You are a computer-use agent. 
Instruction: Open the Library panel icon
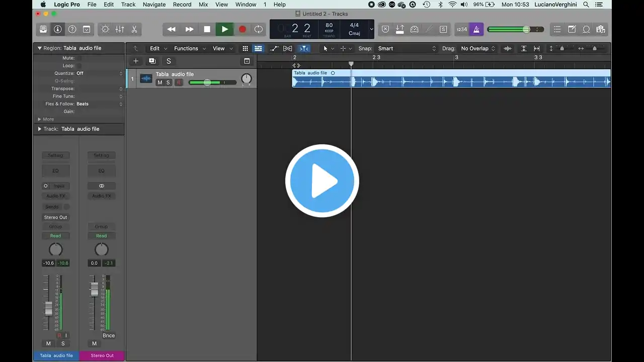tap(43, 29)
